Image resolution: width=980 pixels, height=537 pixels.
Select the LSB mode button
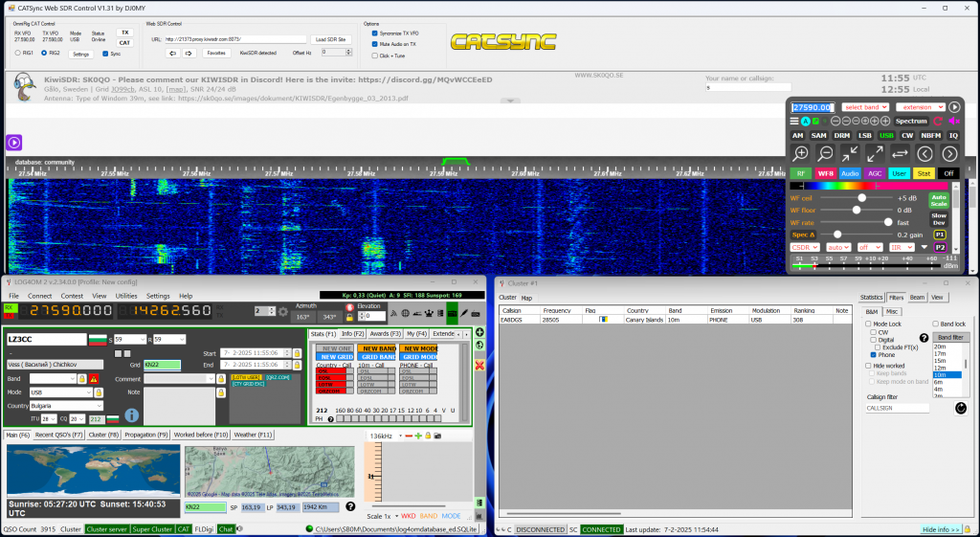(x=865, y=135)
